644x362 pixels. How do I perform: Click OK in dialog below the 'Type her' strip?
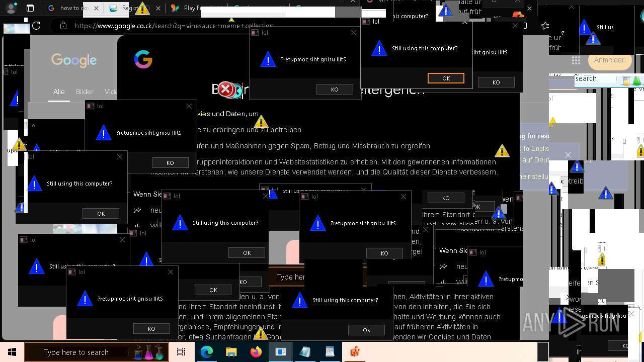pyautogui.click(x=366, y=330)
